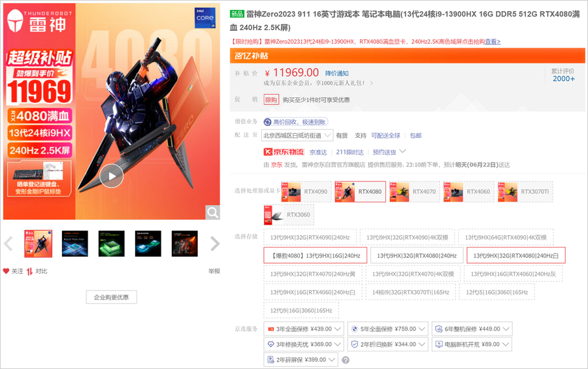The image size is (588, 369).
Task: Choose 14核i9|32G|RTX3070Ti|165Hz configuration
Action: pyautogui.click(x=411, y=293)
